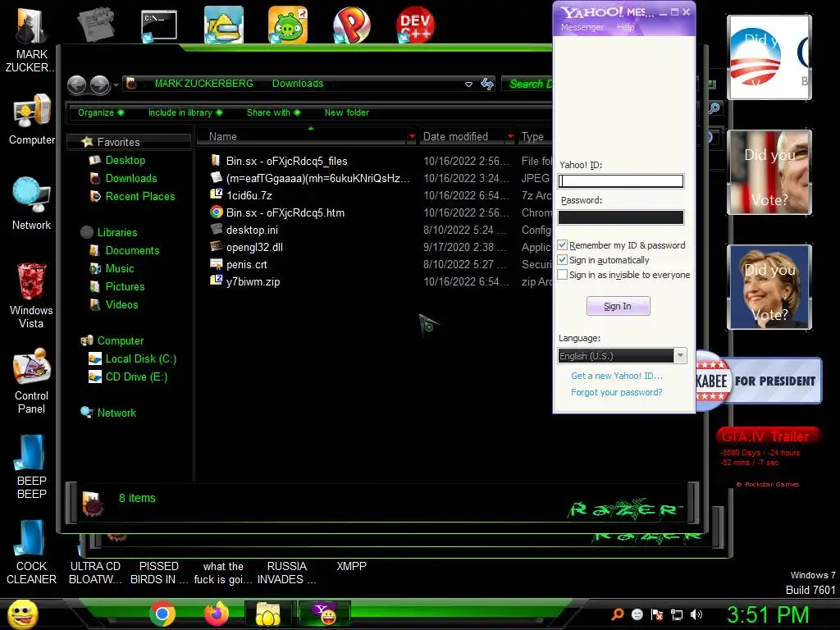Select the file y7biwm.zip

click(x=253, y=281)
